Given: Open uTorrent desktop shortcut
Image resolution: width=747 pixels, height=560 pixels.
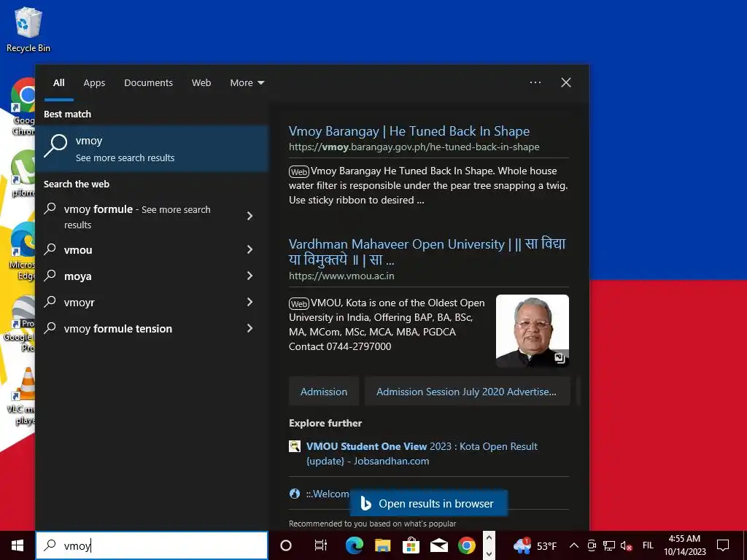Looking at the screenshot, I should [x=23, y=174].
